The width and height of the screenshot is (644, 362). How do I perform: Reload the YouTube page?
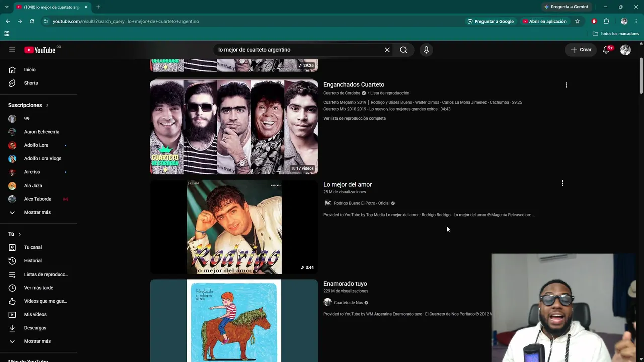click(32, 21)
